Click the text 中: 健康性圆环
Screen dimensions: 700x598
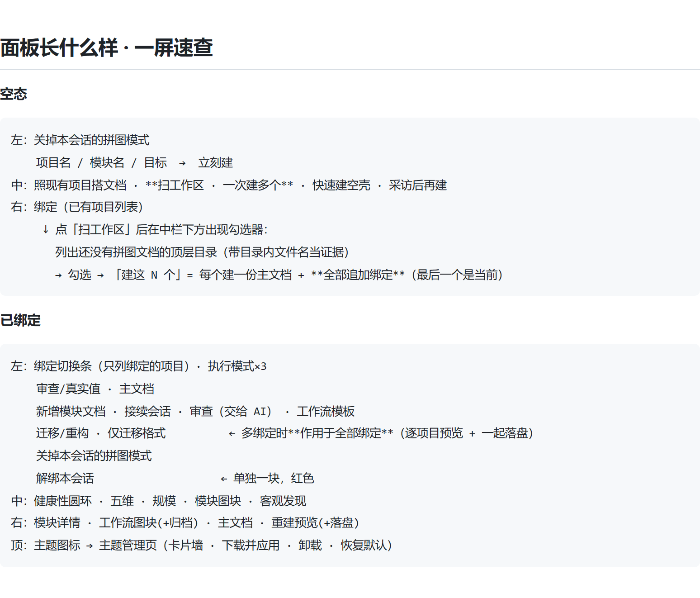coord(51,501)
